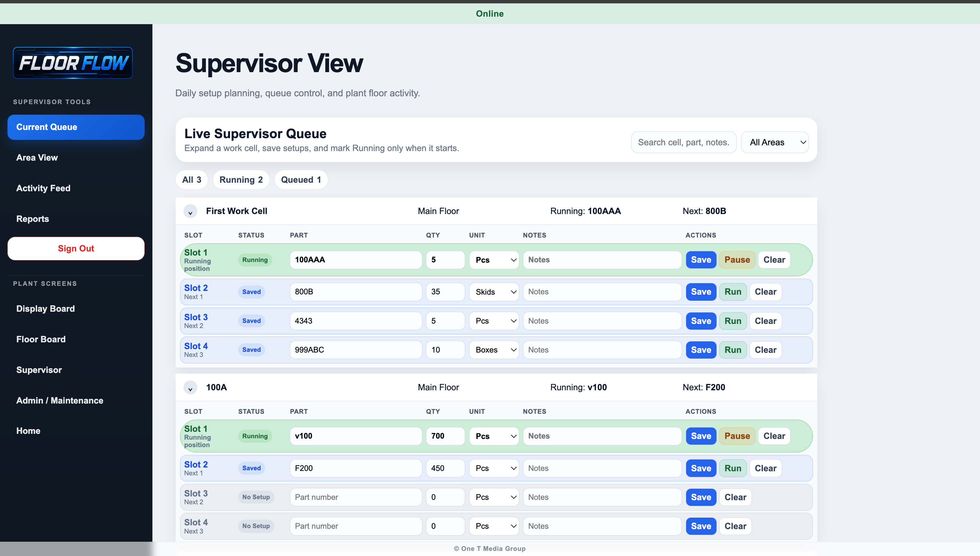Open unit dropdown for part 800B
Image resolution: width=980 pixels, height=556 pixels.
(x=494, y=292)
